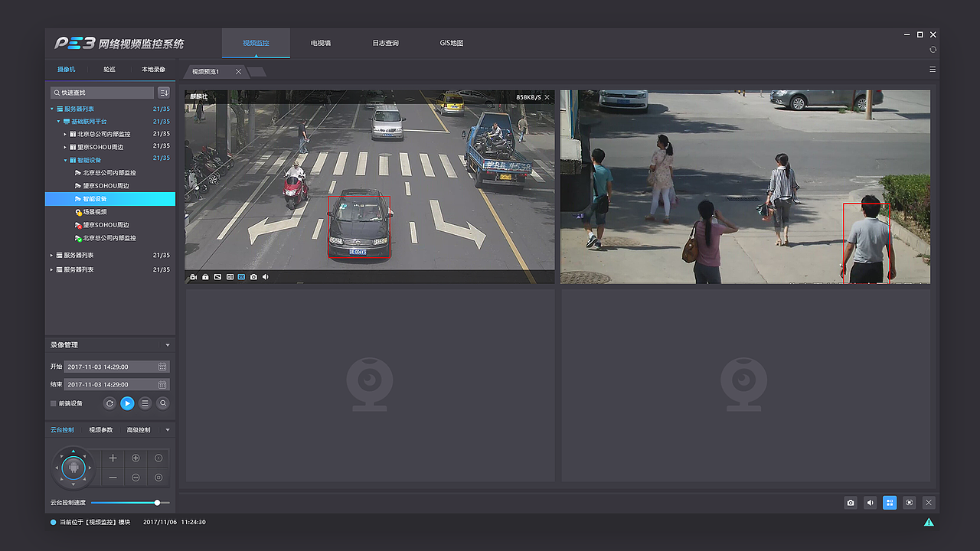
Task: Click the warning triangle in the status bar
Action: [x=929, y=522]
